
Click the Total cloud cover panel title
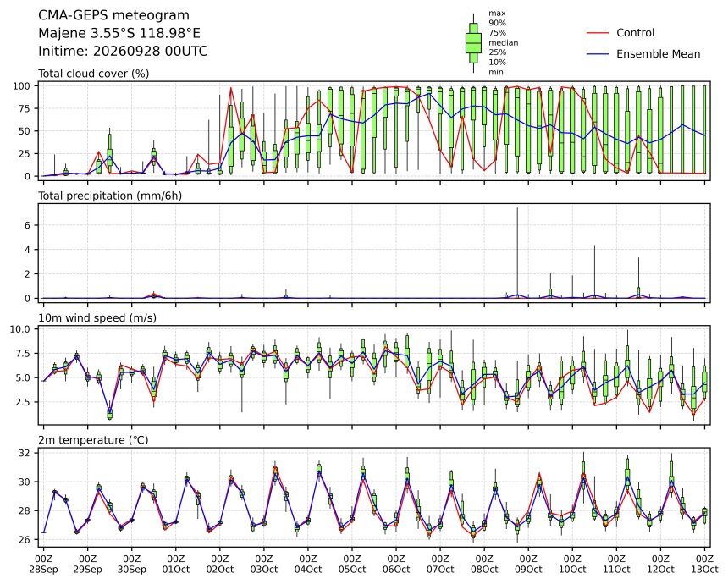[93, 74]
